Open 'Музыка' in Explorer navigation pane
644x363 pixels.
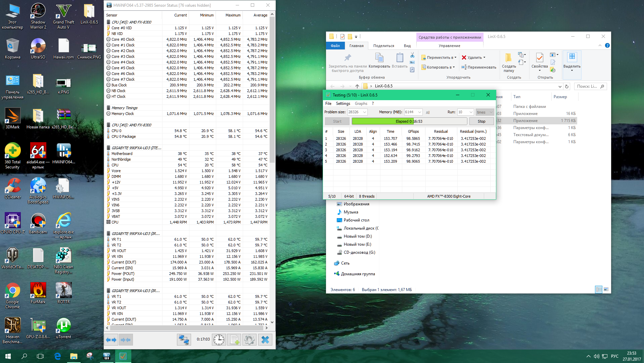click(x=351, y=212)
